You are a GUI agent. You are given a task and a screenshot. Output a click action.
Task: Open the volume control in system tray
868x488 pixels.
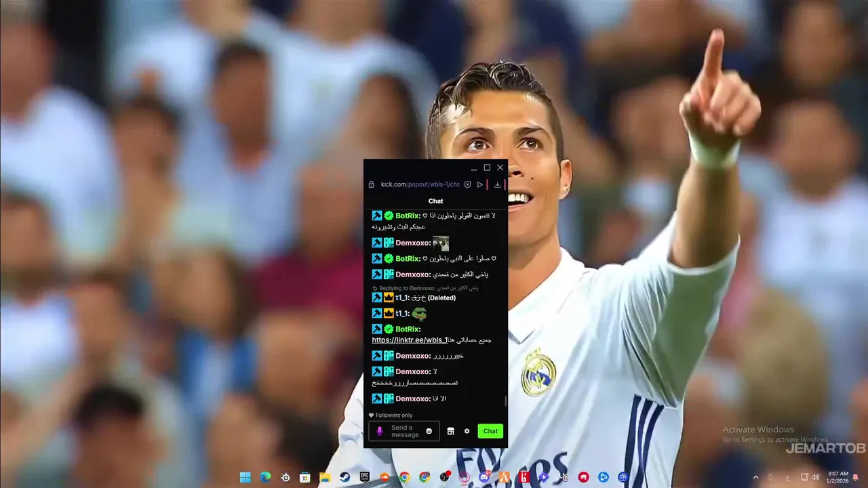pos(816,477)
